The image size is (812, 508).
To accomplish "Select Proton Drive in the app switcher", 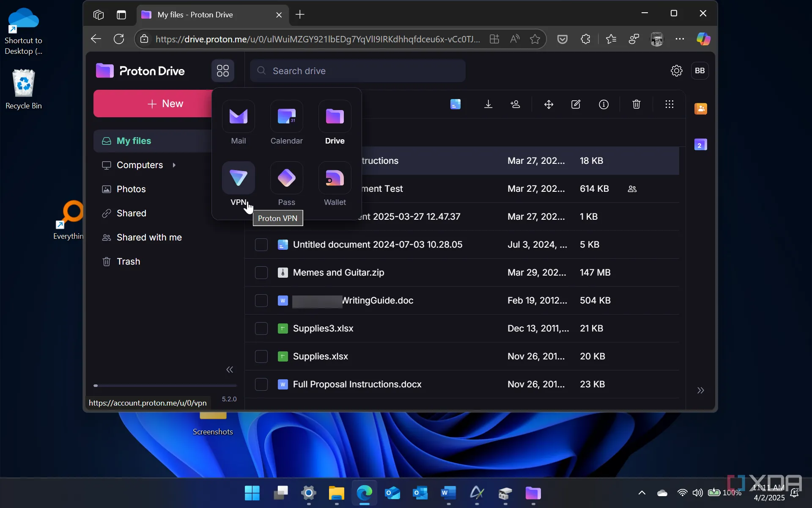I will click(x=335, y=123).
